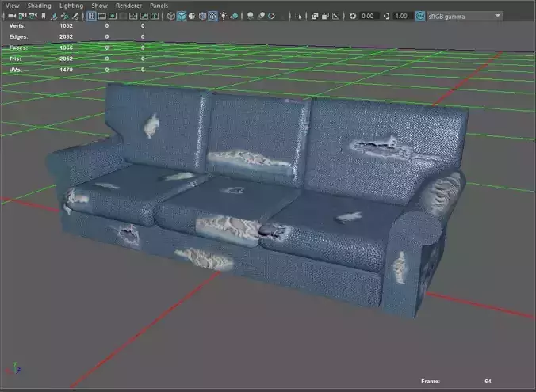Open the Panels menu
This screenshot has width=536, height=392.
click(x=159, y=6)
